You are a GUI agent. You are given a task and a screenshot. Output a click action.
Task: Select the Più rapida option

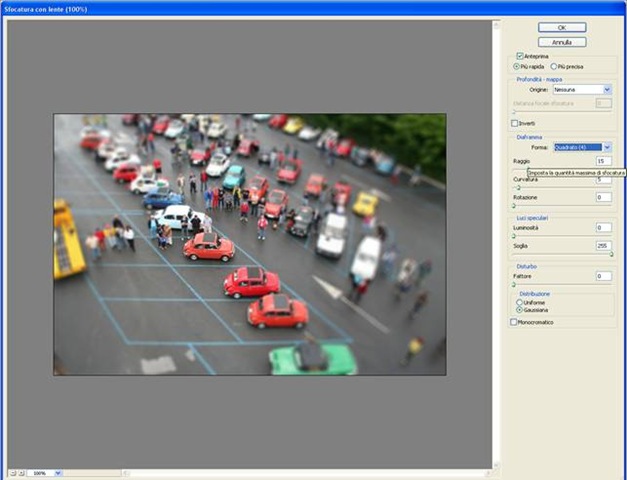coord(517,66)
